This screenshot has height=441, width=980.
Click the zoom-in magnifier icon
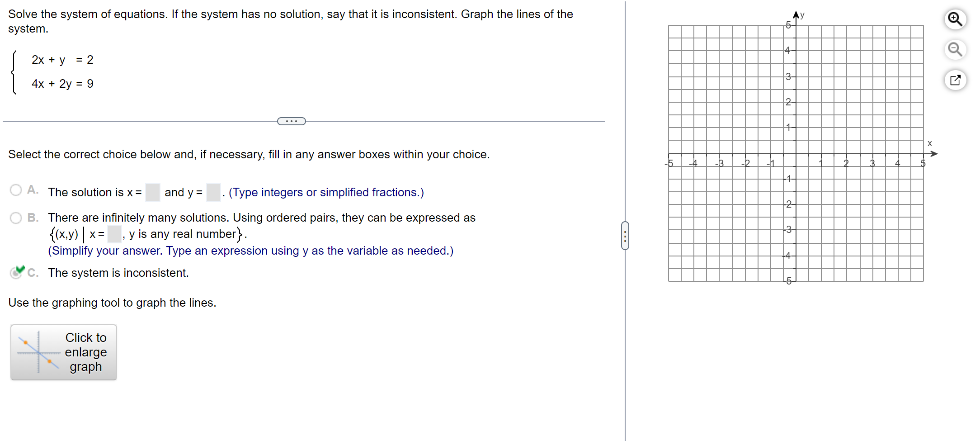[x=955, y=19]
